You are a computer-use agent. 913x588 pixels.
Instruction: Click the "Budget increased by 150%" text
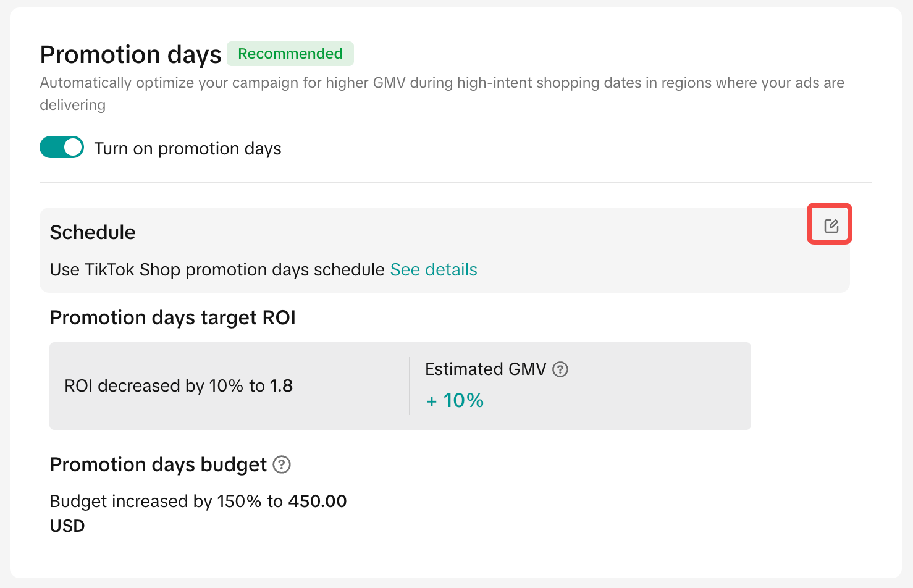pyautogui.click(x=156, y=501)
